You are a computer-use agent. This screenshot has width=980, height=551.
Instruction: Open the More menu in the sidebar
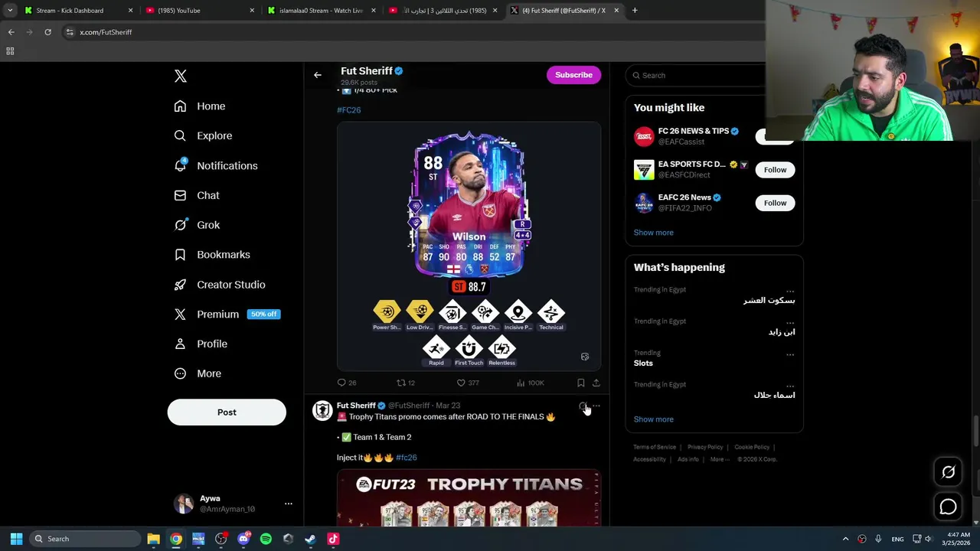click(198, 373)
